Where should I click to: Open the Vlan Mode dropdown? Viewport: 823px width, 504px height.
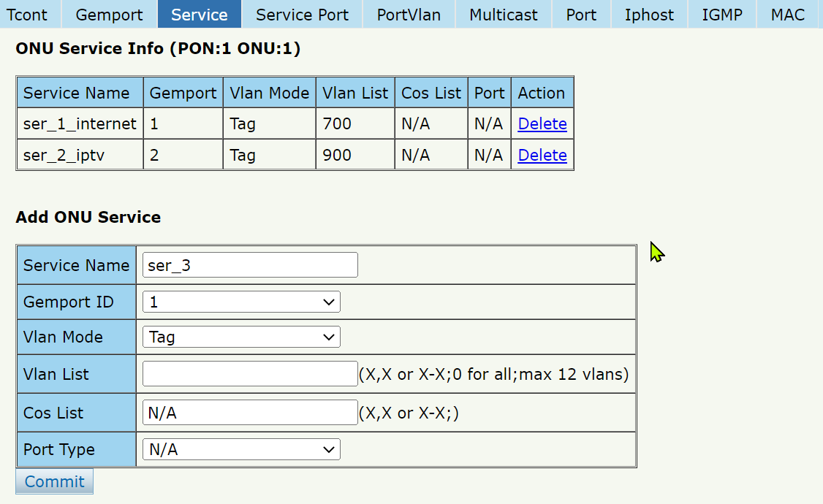pyautogui.click(x=241, y=337)
